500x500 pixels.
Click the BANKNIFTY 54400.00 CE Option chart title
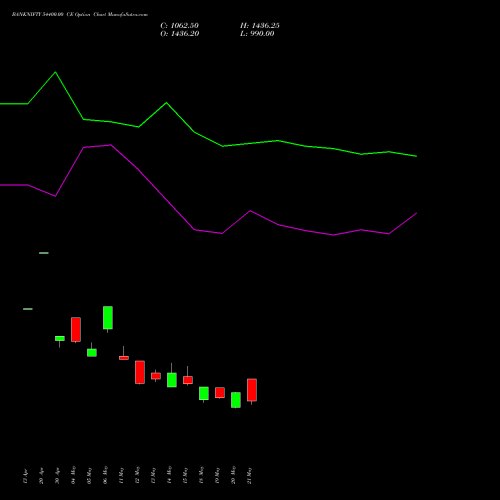point(80,15)
